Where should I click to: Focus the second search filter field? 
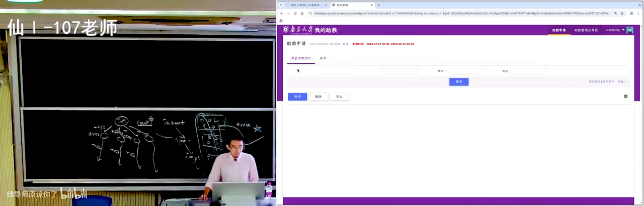tap(399, 71)
